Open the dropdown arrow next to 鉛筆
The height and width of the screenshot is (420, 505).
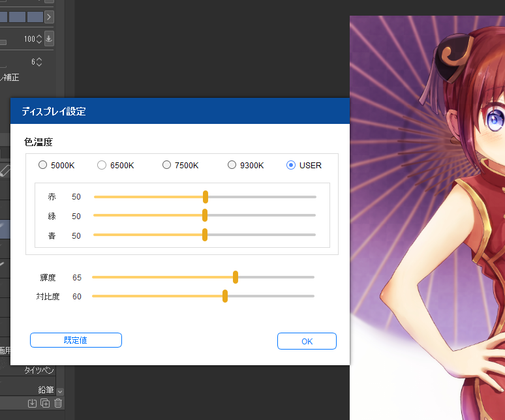60,391
